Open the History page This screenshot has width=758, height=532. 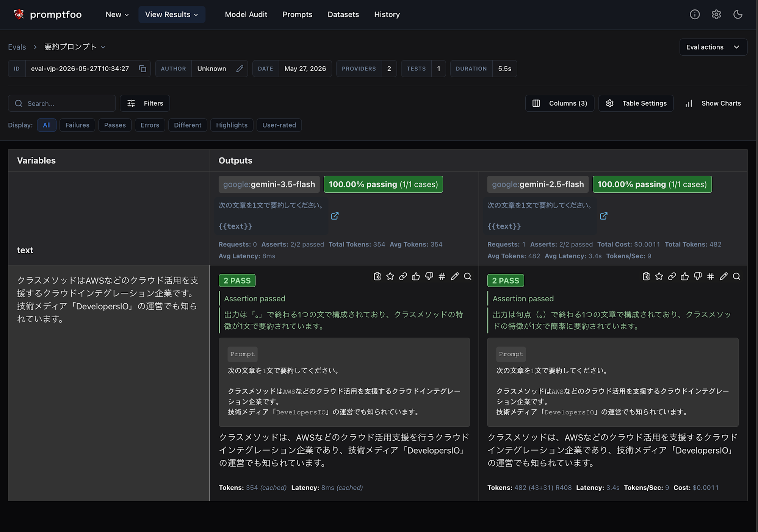click(387, 14)
